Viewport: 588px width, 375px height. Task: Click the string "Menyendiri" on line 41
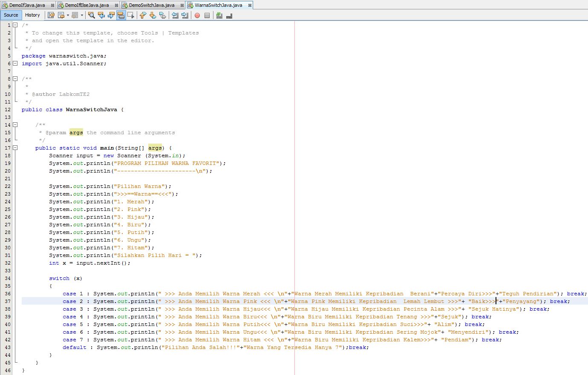468,332
